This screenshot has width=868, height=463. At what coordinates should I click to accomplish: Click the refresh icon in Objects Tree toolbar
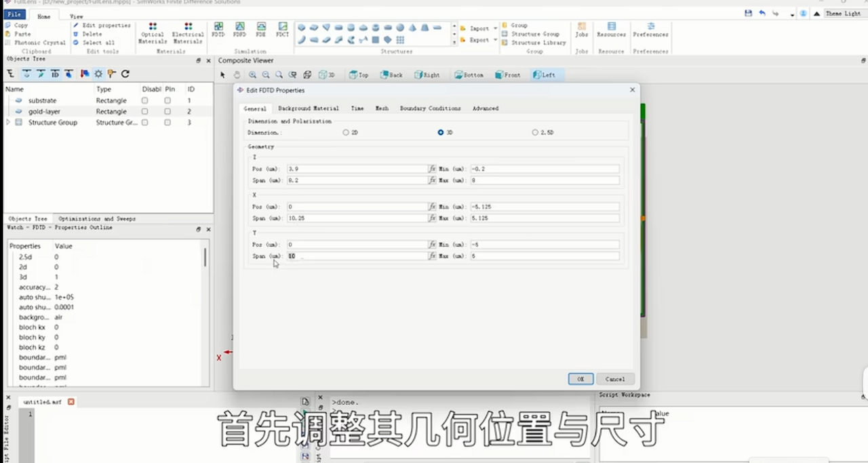point(125,73)
